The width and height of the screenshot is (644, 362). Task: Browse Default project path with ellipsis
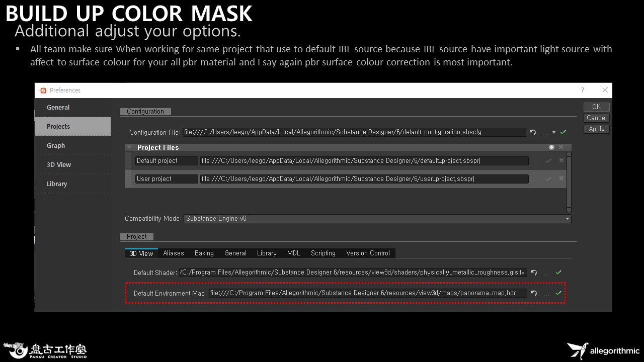point(536,161)
